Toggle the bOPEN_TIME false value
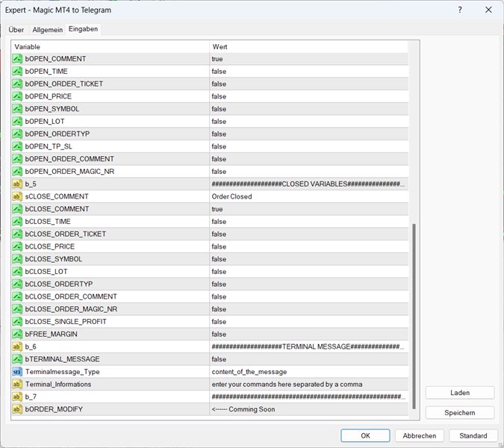The image size is (504, 448). 218,71
